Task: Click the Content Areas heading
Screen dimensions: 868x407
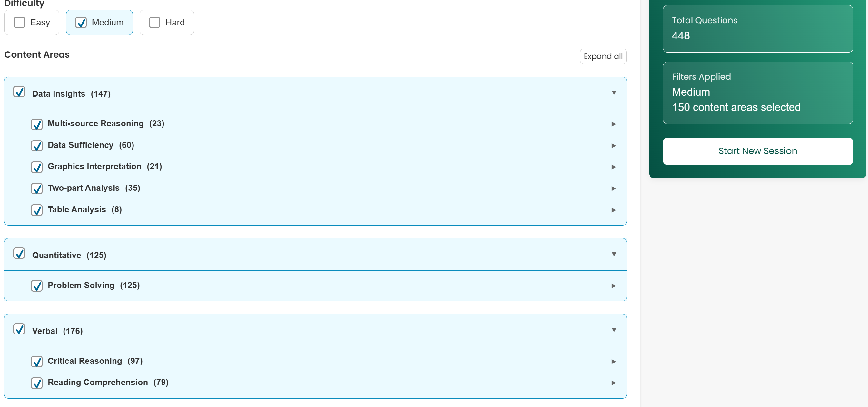Action: tap(37, 54)
